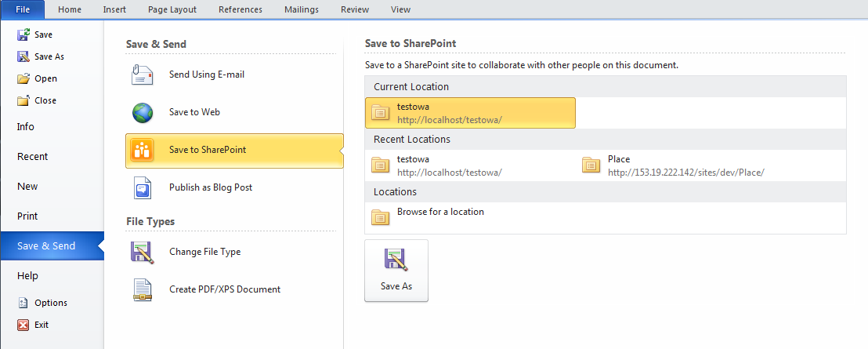Click the folder icon beside Current Location testowa

click(x=380, y=112)
